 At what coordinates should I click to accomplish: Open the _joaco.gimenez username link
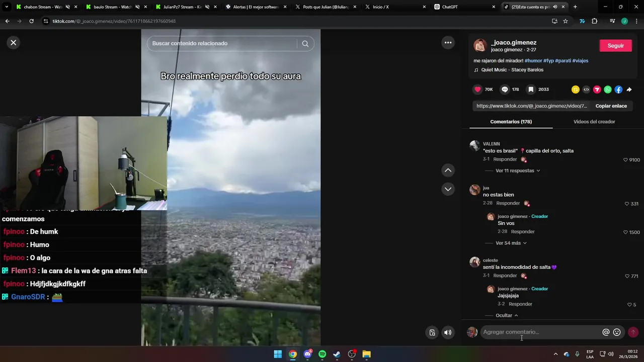click(514, 43)
